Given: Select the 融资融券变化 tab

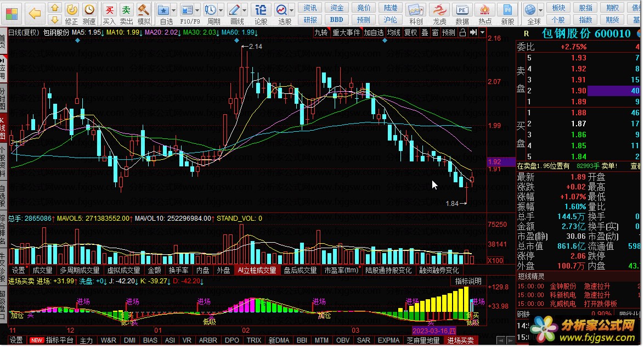Looking at the screenshot, I should pos(439,270).
